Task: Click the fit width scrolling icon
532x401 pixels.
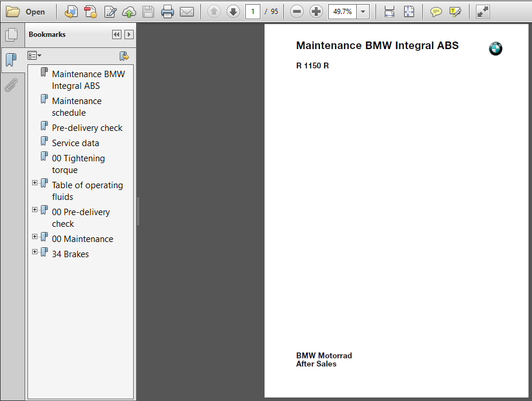Action: pos(390,12)
